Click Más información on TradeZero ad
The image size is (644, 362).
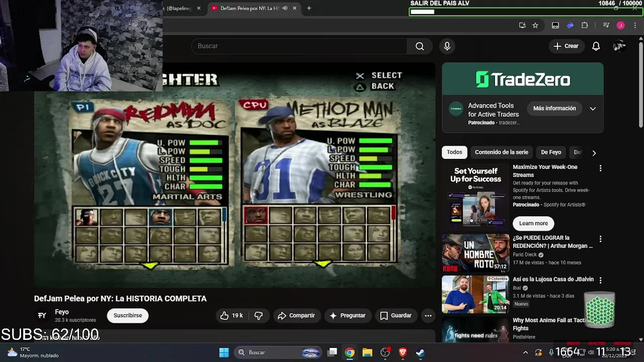554,109
